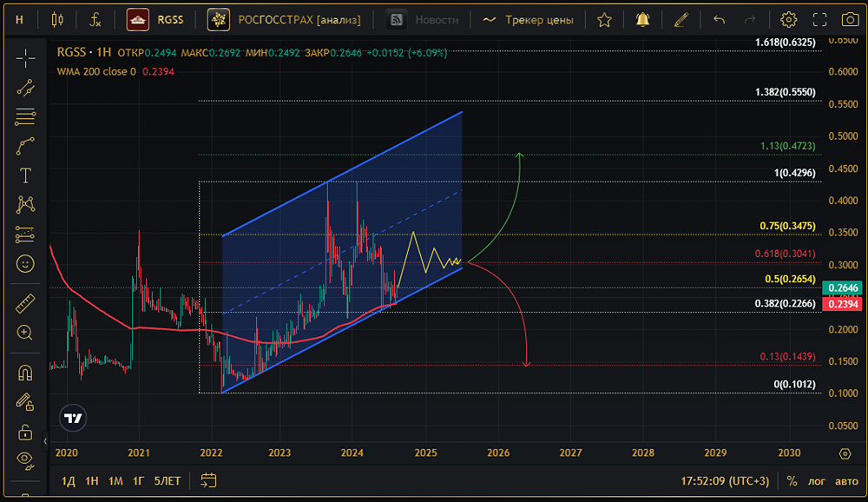Click the TradingView logo badge
The image size is (868, 502).
[x=73, y=418]
